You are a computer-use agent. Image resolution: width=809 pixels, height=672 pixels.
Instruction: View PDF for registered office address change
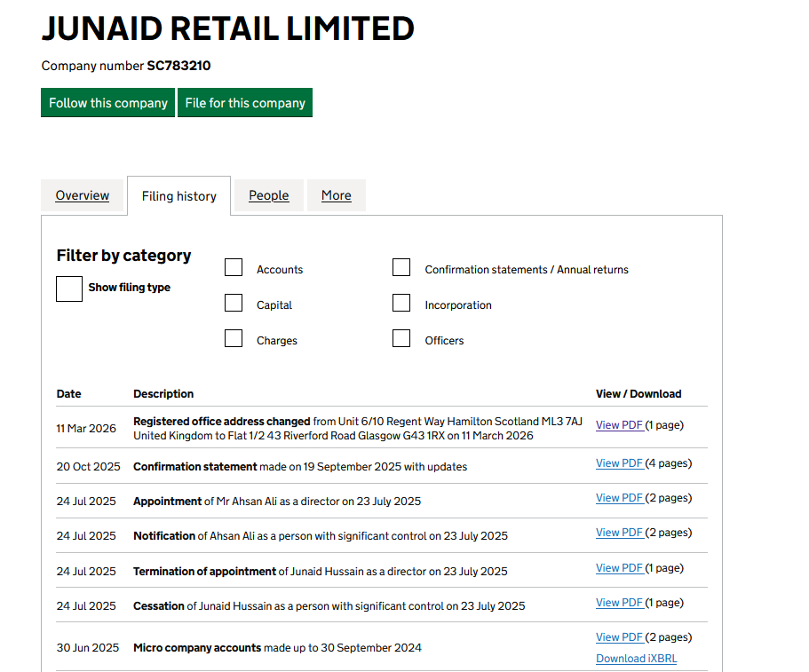619,425
